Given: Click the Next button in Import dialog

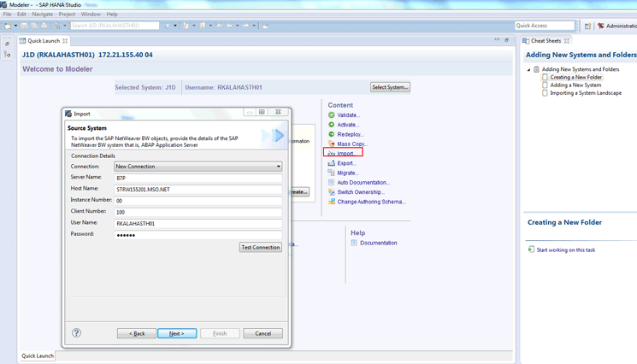Looking at the screenshot, I should point(177,333).
